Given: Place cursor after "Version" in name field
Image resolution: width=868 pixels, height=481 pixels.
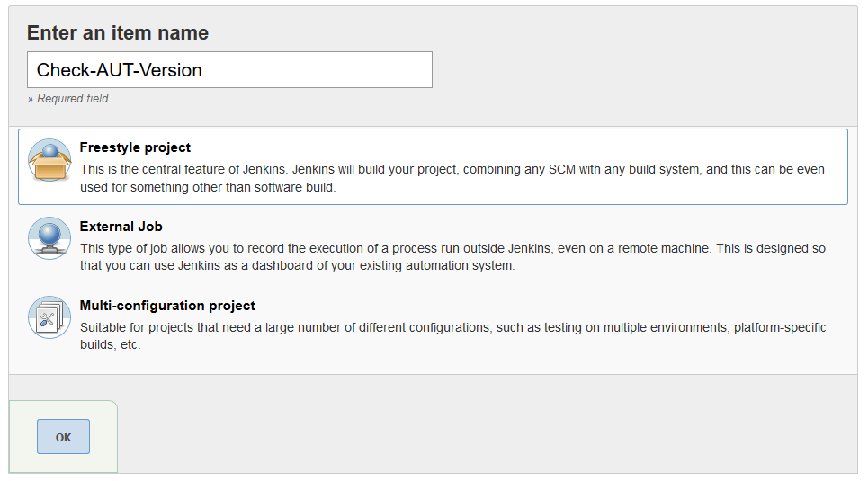Looking at the screenshot, I should click(203, 70).
